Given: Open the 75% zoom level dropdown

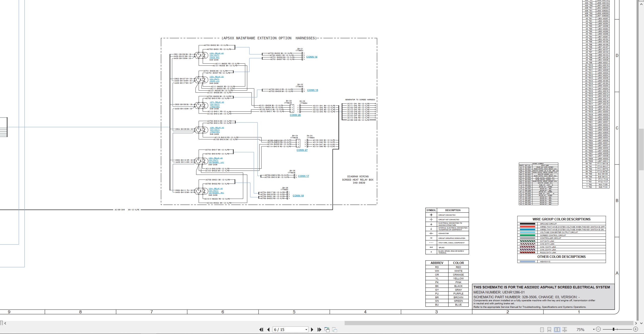Looking at the screenshot, I should pyautogui.click(x=594, y=329).
